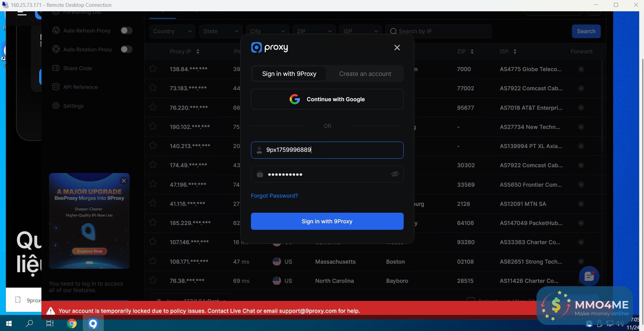Screen dimensions: 644x331
Task: Expand the ISP filter dropdown
Action: coord(361,31)
